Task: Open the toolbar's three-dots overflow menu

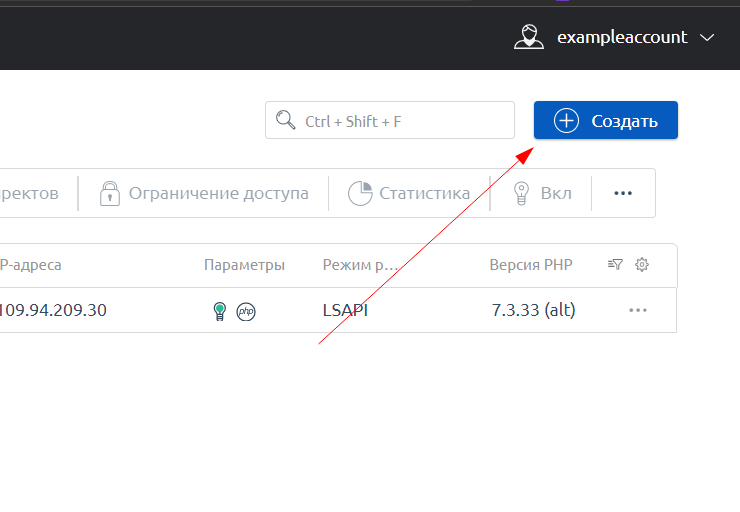Action: (x=623, y=193)
